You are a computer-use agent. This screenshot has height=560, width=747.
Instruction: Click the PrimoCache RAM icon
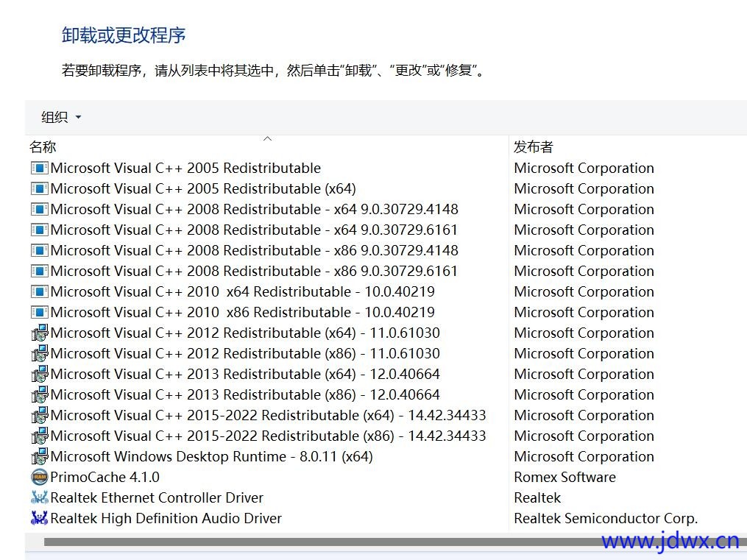tap(40, 477)
